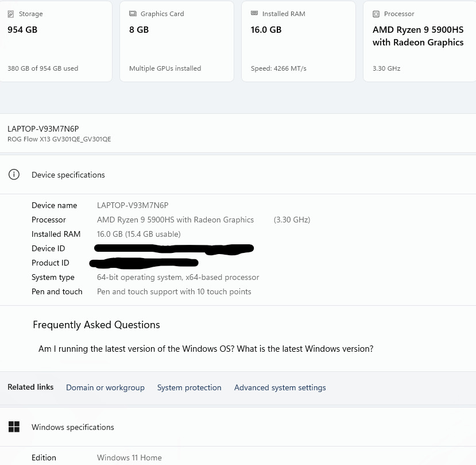Click the large LAPTOP-V93M7N6P title above model
Image resolution: width=476 pixels, height=465 pixels.
click(43, 129)
